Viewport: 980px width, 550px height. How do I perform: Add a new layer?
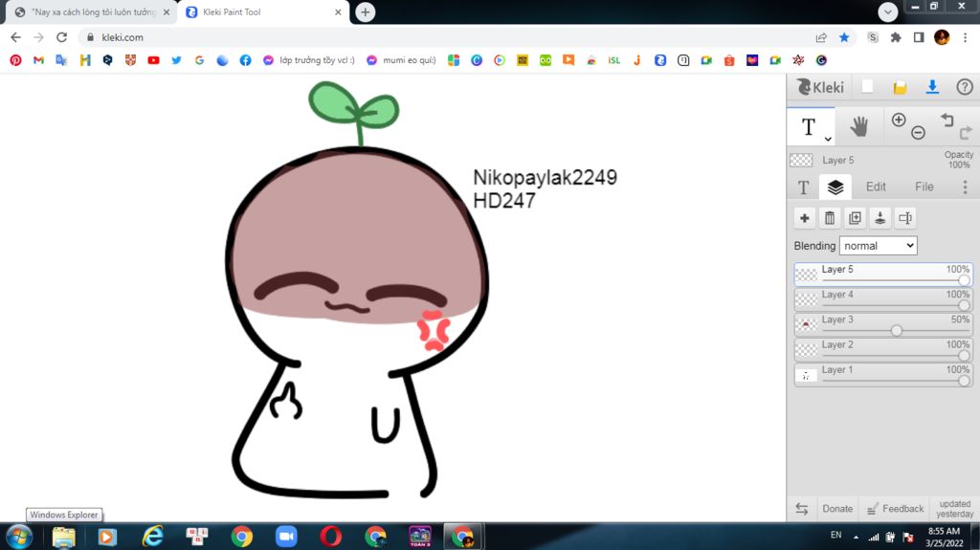[x=804, y=218]
